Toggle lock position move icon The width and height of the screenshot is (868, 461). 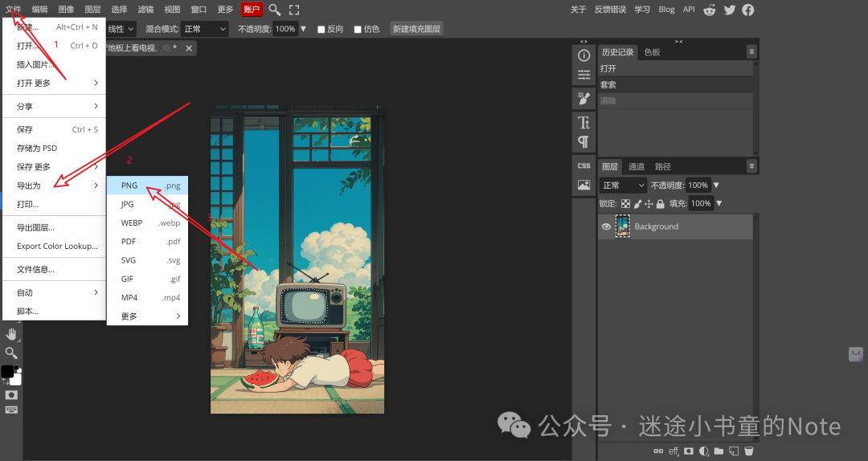click(649, 204)
